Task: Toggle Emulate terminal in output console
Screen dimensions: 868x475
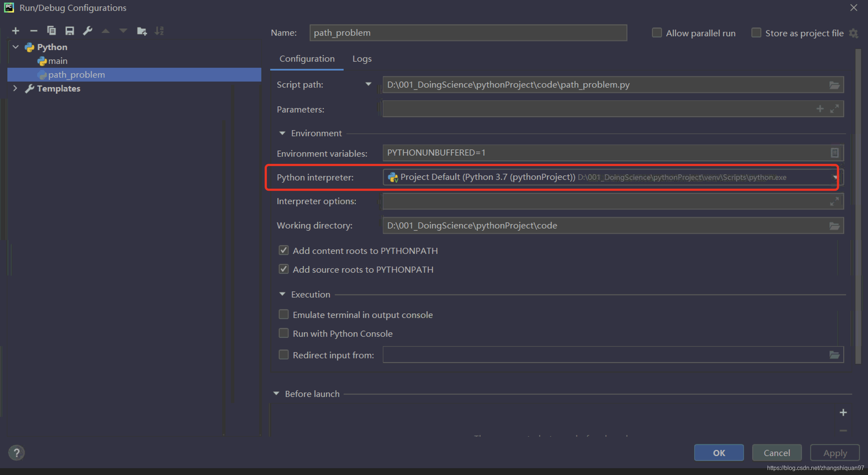Action: (283, 315)
